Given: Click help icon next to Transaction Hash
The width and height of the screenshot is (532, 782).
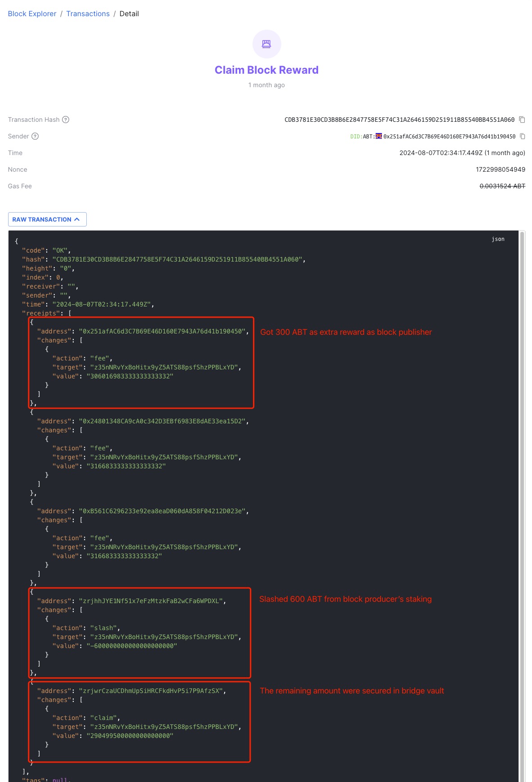Looking at the screenshot, I should tap(66, 120).
